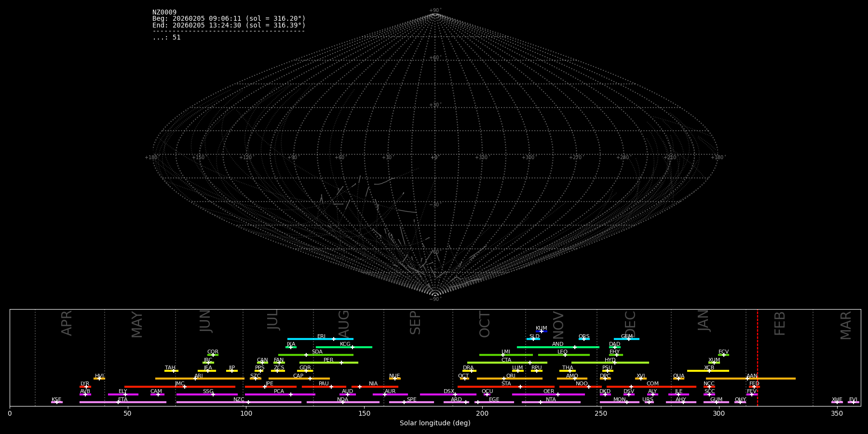Select the XCB yellow activity bar
868x434 pixels.
point(708,371)
